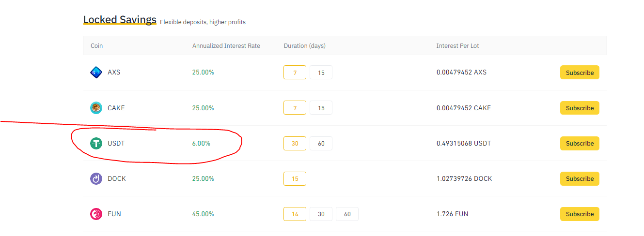Select 30-day duration for USDT
This screenshot has width=644, height=236.
coord(295,143)
